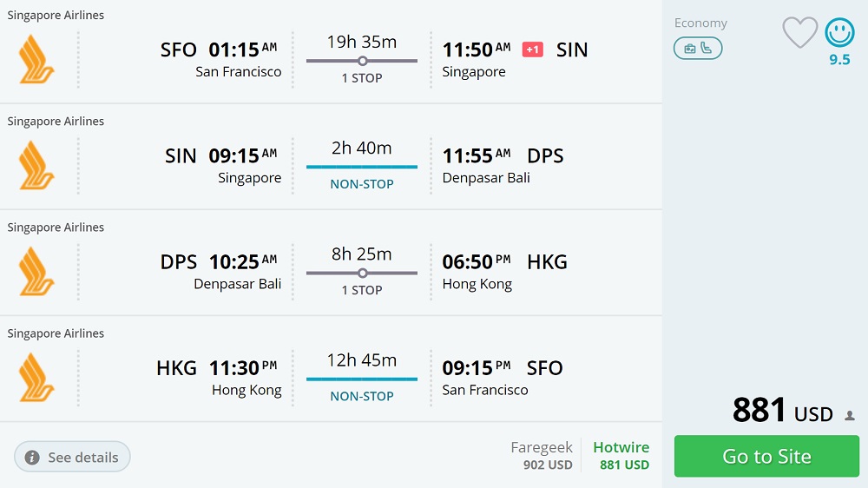This screenshot has height=488, width=868.
Task: Click the 9.5 rating score
Action: 839,60
